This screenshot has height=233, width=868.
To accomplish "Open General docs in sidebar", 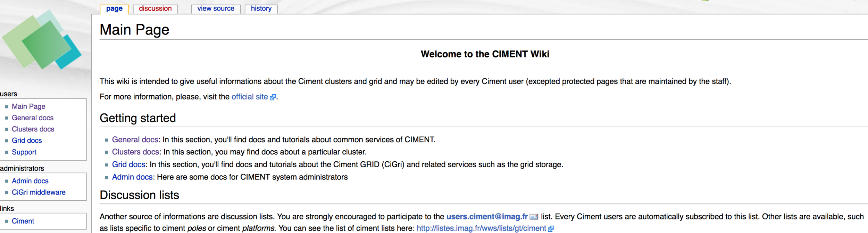I will coord(33,118).
